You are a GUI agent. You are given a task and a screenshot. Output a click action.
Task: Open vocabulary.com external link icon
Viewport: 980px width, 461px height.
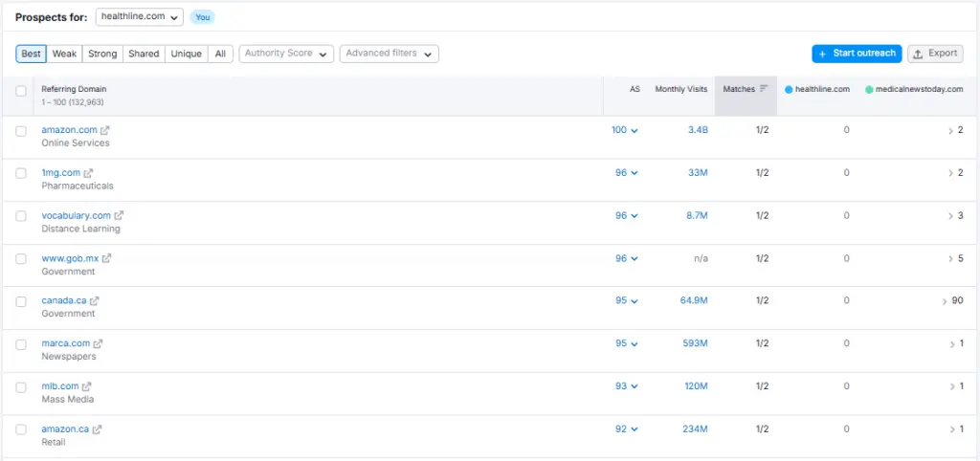tap(120, 216)
